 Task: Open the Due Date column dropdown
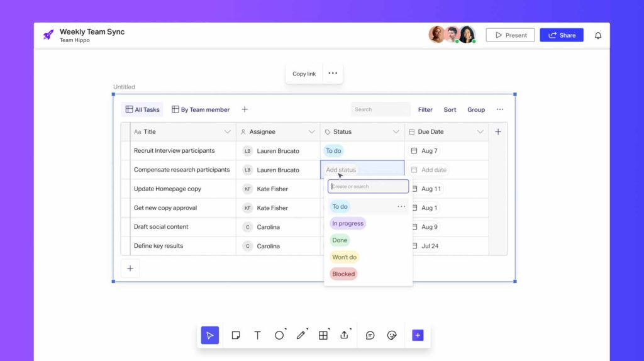pyautogui.click(x=480, y=132)
